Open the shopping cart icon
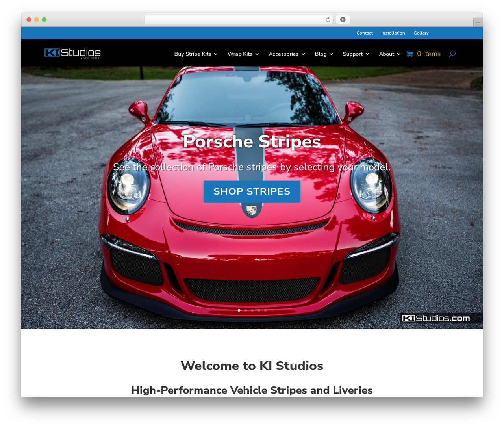Viewport: 504px width, 427px height. coord(409,54)
